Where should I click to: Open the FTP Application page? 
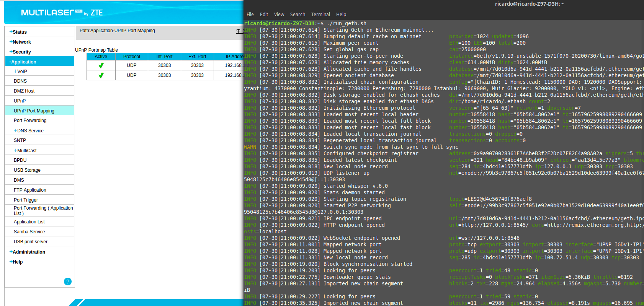[30, 190]
